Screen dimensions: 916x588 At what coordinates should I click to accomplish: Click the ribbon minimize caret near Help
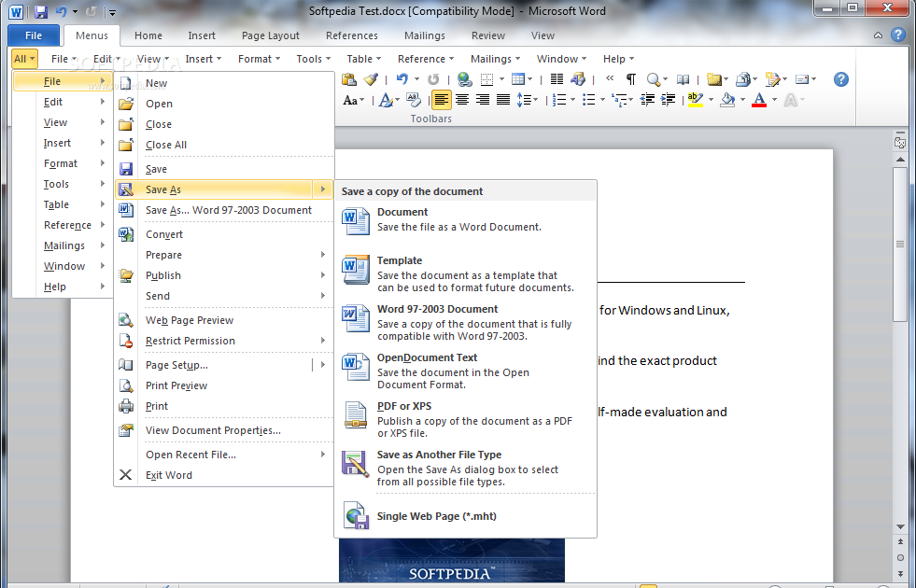pyautogui.click(x=878, y=35)
